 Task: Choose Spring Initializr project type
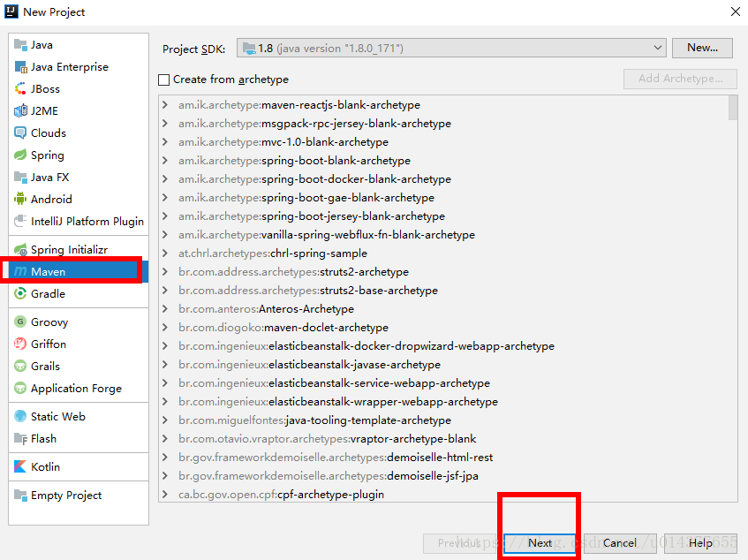[79, 249]
